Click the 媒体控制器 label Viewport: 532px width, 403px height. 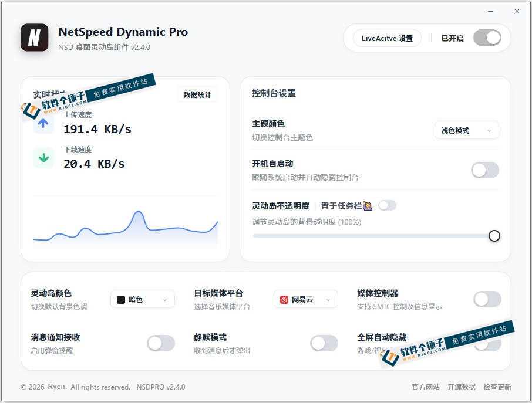coord(378,293)
